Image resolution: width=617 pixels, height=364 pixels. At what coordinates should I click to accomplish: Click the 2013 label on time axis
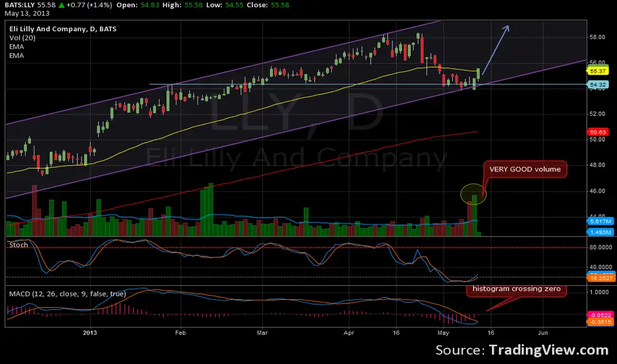[90, 333]
